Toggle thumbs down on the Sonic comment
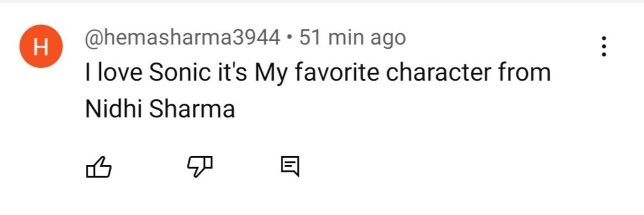 200,167
